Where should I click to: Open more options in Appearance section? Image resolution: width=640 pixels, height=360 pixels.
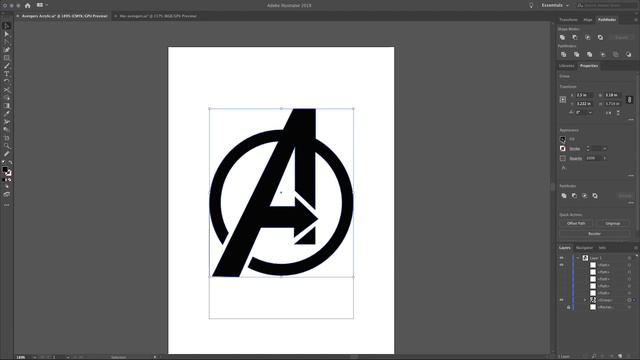pos(631,176)
